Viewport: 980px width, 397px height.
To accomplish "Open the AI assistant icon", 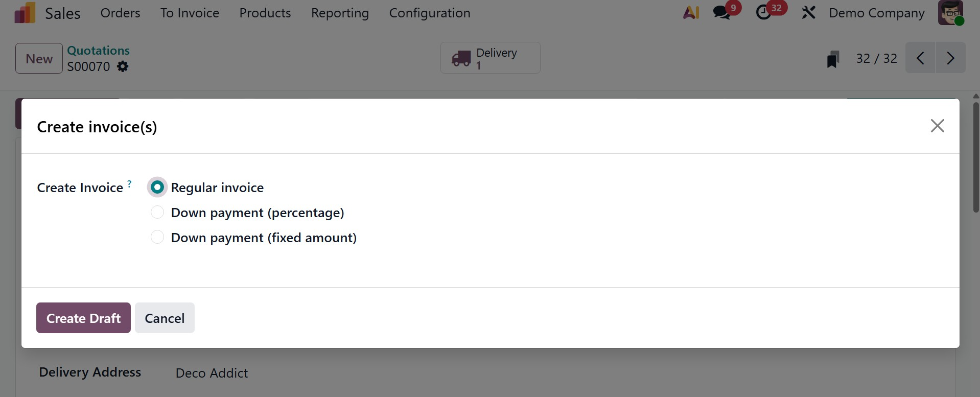I will coord(691,13).
